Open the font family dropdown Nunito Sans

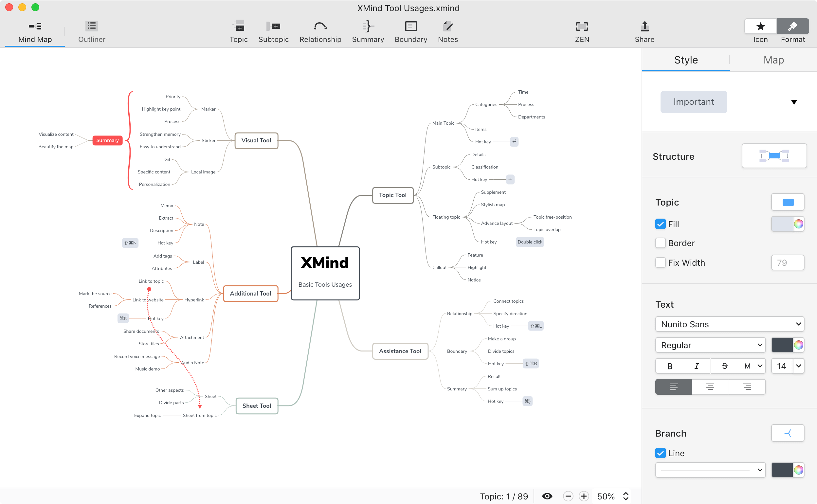pyautogui.click(x=728, y=324)
